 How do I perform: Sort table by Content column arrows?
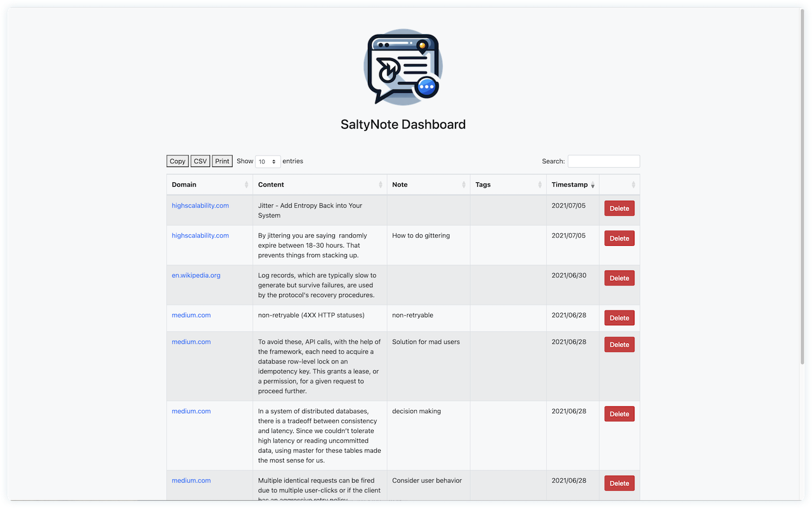[381, 185]
